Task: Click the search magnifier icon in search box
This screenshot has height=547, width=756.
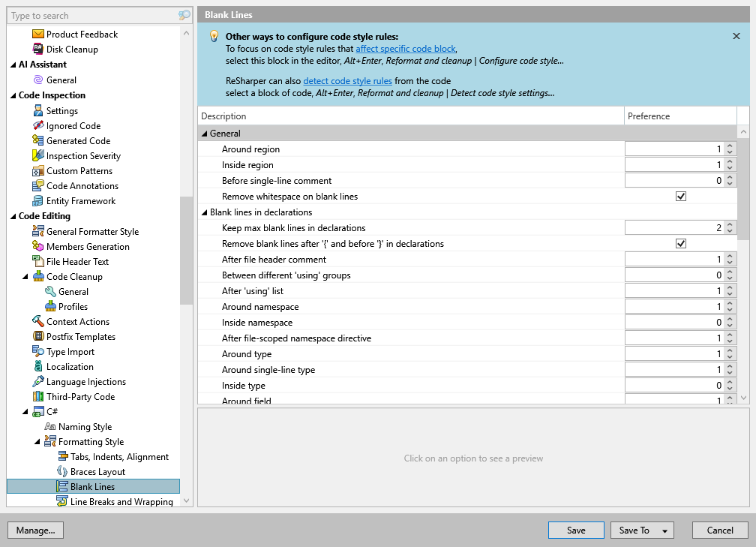Action: coord(184,16)
